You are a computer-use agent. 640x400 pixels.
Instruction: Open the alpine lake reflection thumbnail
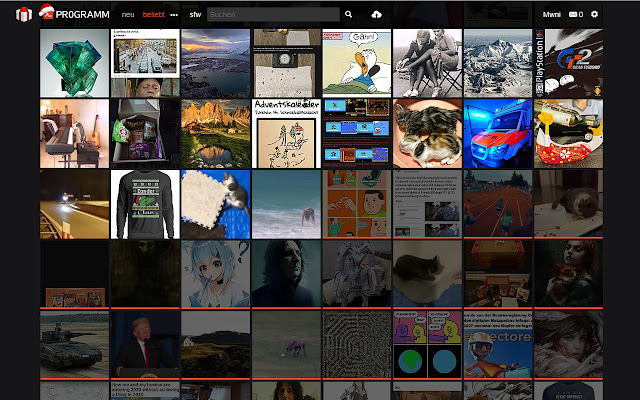(x=216, y=133)
